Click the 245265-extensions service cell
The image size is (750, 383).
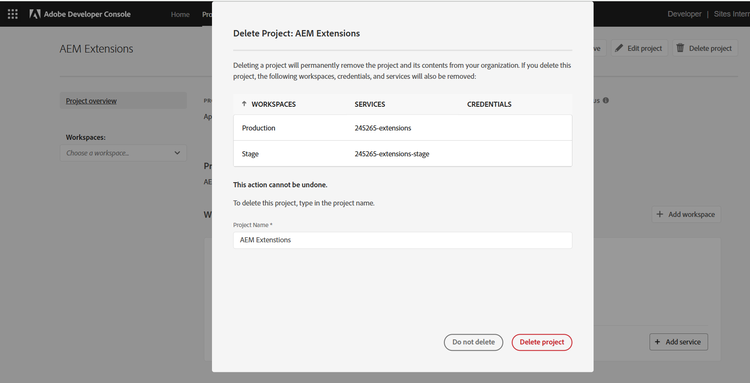coord(383,128)
